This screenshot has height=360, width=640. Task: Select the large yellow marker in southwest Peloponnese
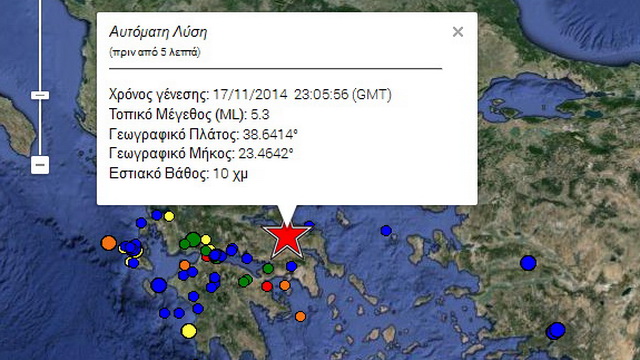pos(189,331)
